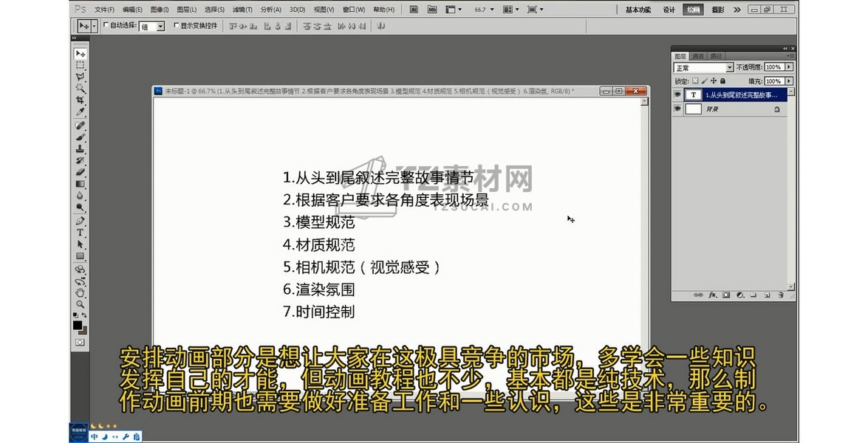This screenshot has height=443, width=868.
Task: Select the Crop tool
Action: [x=81, y=100]
